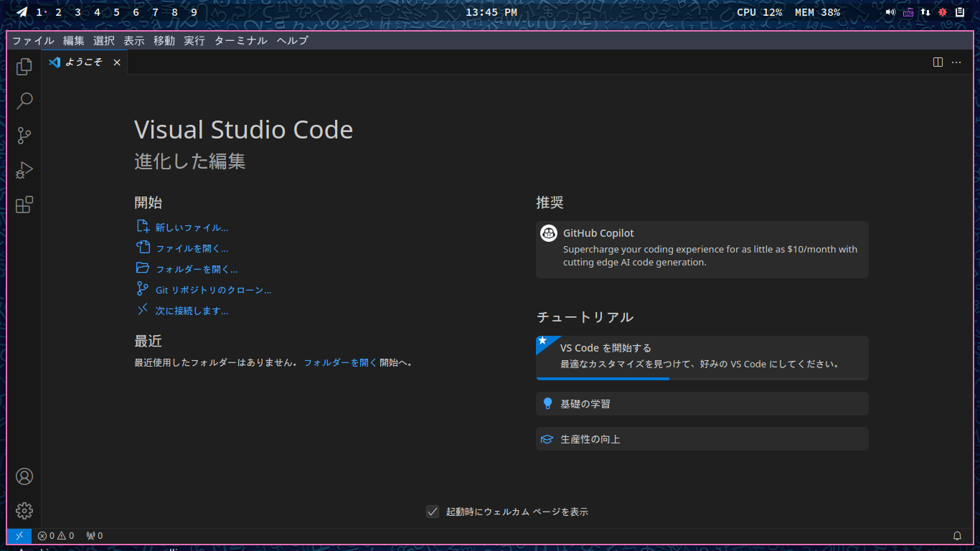Image resolution: width=980 pixels, height=551 pixels.
Task: Switch to workspace 2
Action: [58, 12]
